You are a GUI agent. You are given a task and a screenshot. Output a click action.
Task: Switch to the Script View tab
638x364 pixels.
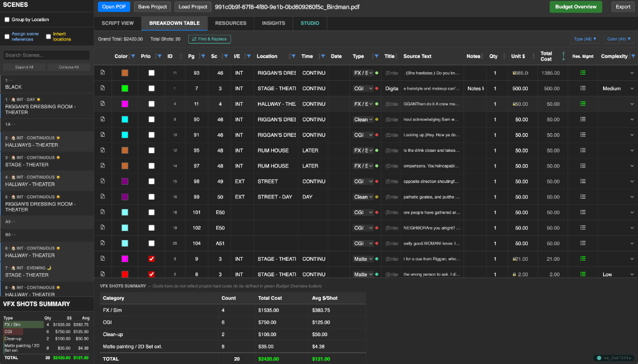tap(118, 23)
